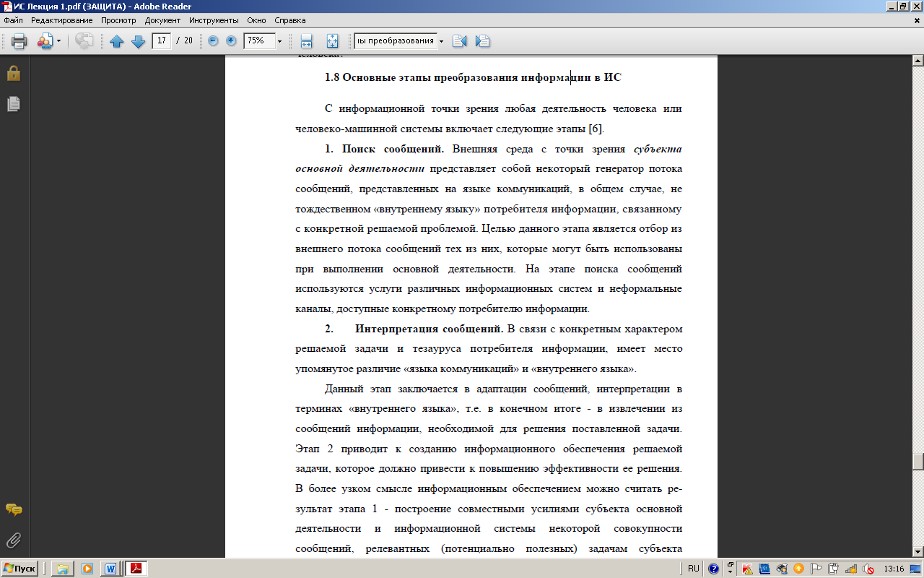
Task: Open the Редактирование menu
Action: 62,20
